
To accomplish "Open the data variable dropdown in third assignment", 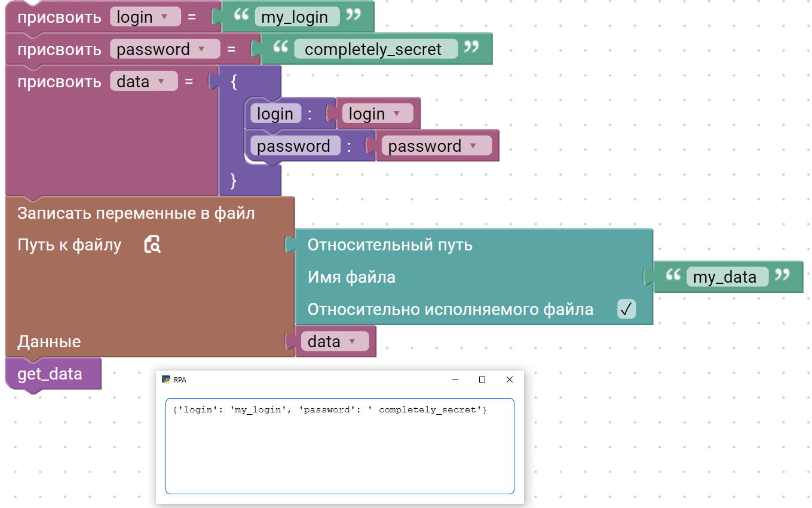I will [160, 81].
